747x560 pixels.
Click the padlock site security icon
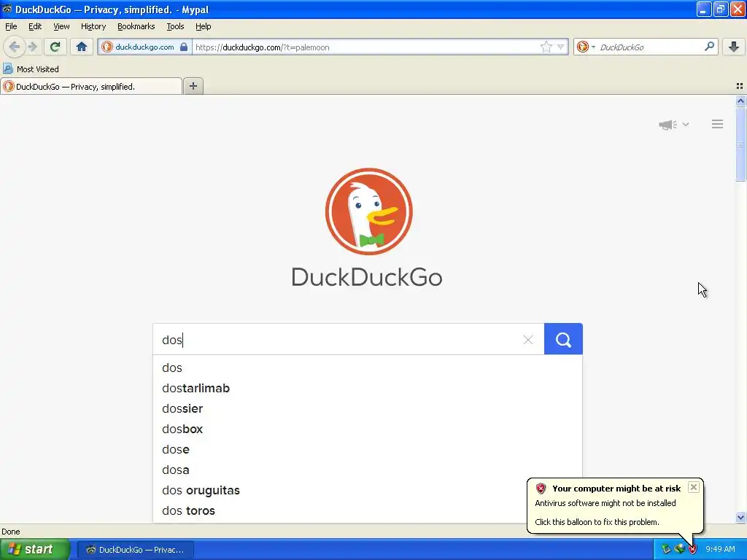[183, 47]
